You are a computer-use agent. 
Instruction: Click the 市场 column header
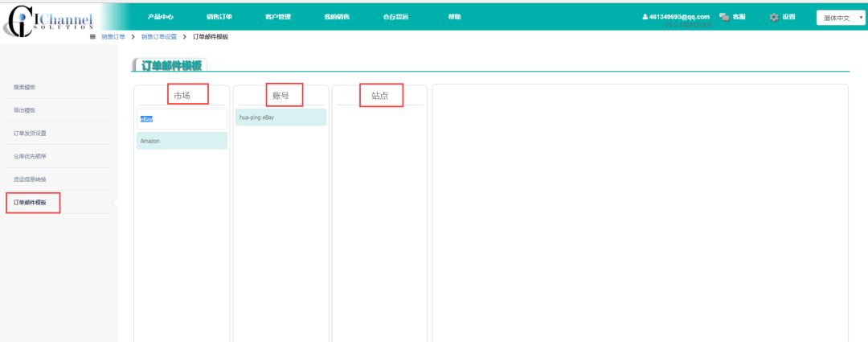(182, 95)
